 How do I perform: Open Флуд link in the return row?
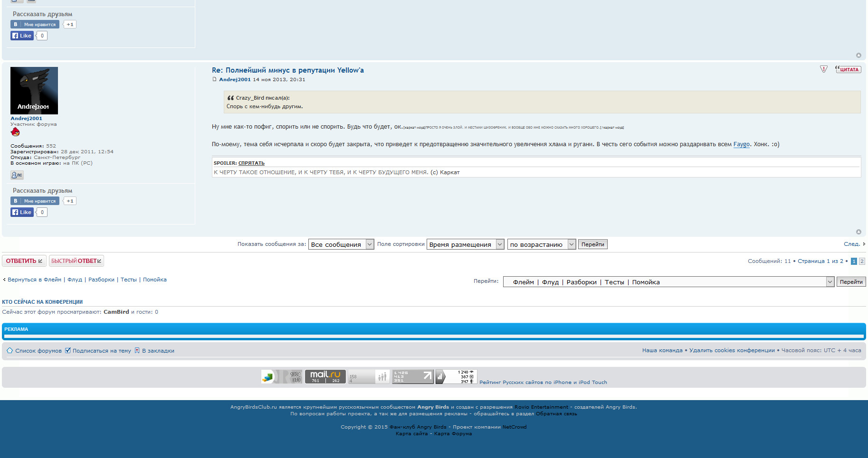[x=75, y=280]
